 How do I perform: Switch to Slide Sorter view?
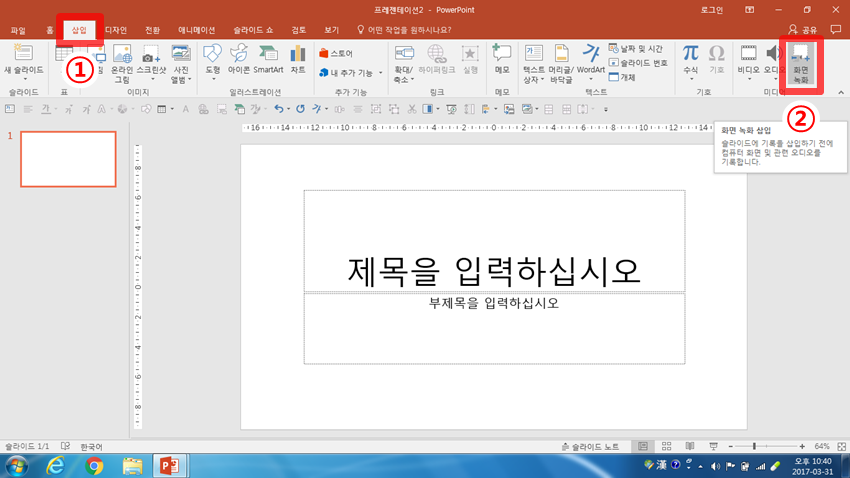[x=666, y=446]
